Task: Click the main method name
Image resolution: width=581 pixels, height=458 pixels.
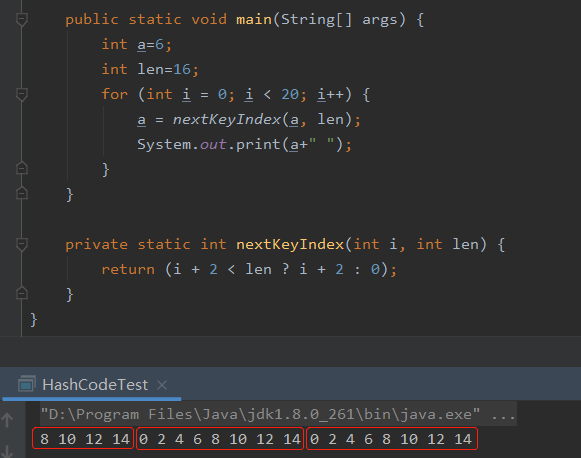Action: coord(254,19)
